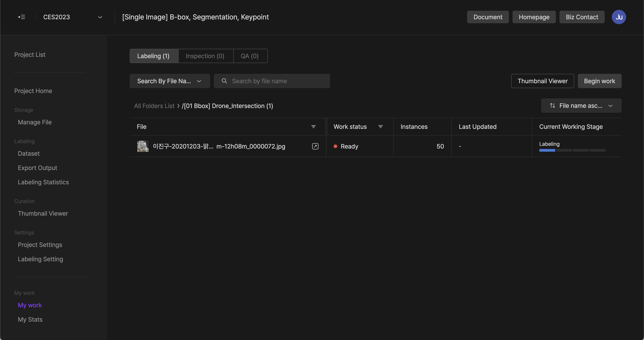
Task: Click the sort arrows icon
Action: [x=552, y=106]
